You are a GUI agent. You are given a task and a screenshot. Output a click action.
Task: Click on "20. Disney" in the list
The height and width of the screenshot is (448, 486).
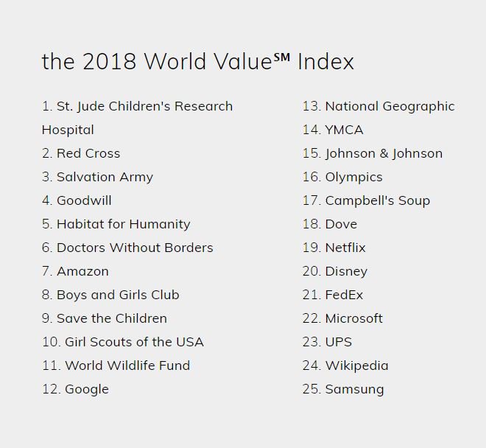[x=335, y=271]
